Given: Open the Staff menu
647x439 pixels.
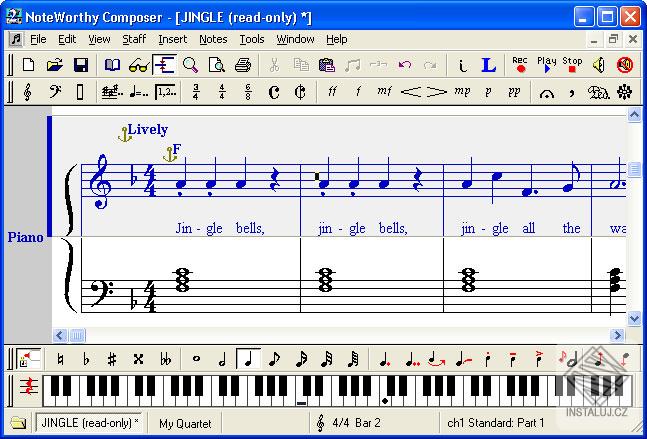Looking at the screenshot, I should (134, 39).
